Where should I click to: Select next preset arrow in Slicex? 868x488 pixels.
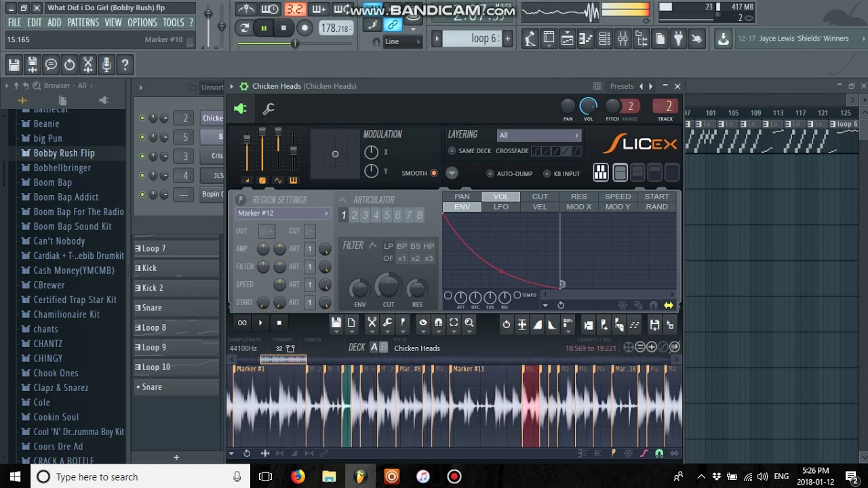tap(650, 86)
